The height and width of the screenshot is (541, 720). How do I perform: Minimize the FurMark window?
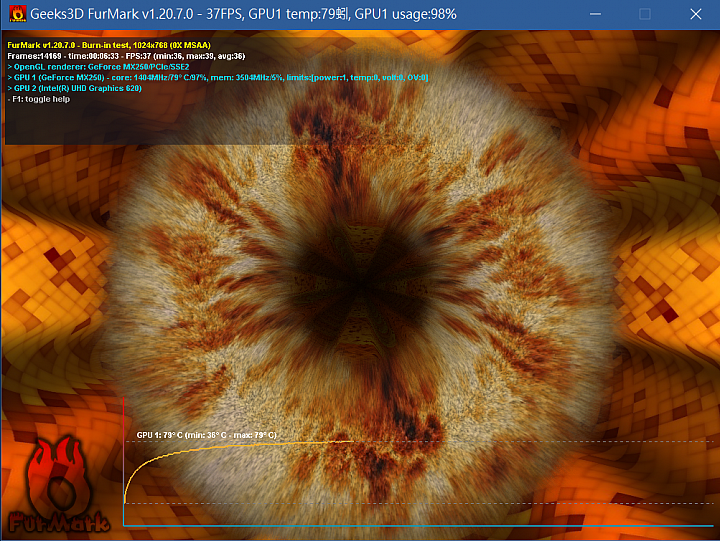[x=595, y=14]
